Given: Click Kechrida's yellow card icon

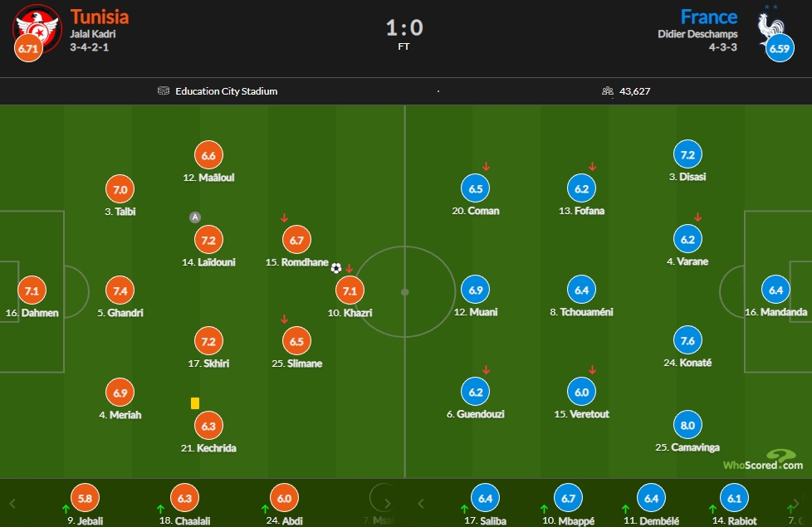Looking at the screenshot, I should 195,403.
